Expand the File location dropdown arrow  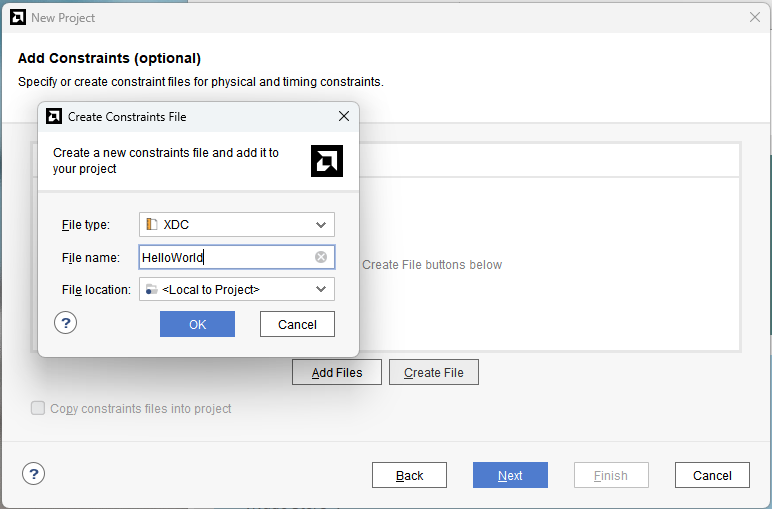coord(321,289)
